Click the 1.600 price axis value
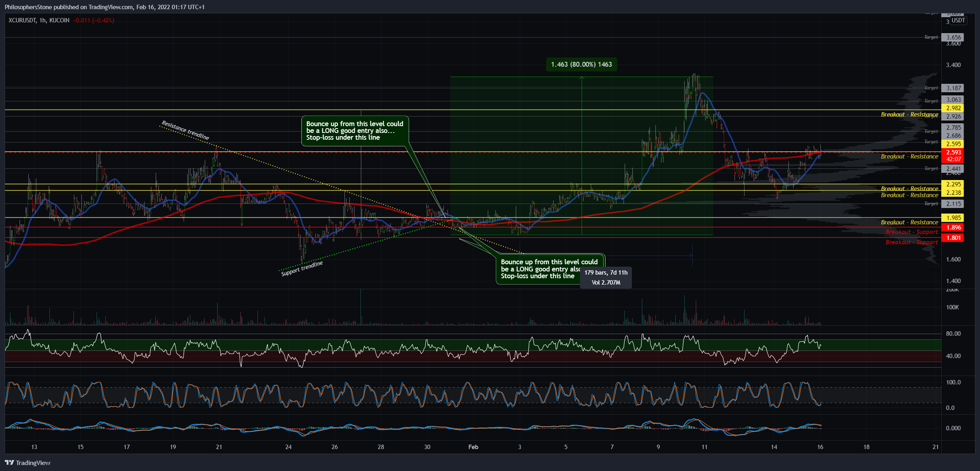 953,259
